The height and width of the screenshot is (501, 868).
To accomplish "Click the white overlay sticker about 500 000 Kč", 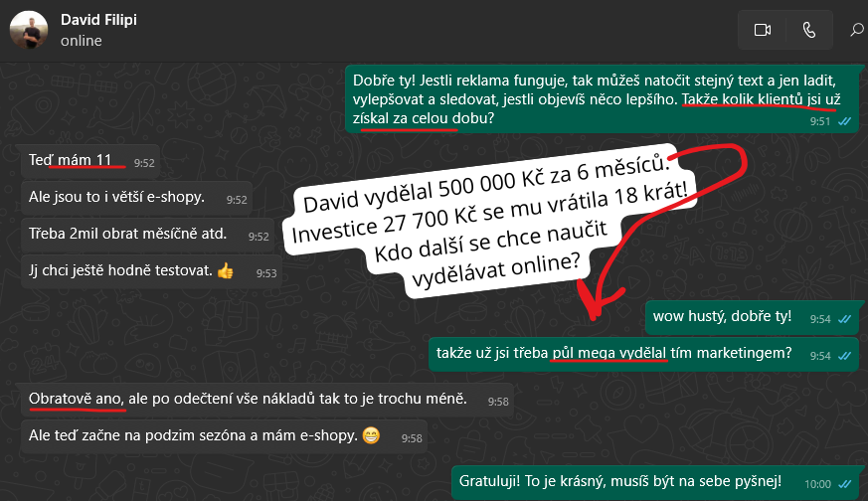I will click(490, 222).
